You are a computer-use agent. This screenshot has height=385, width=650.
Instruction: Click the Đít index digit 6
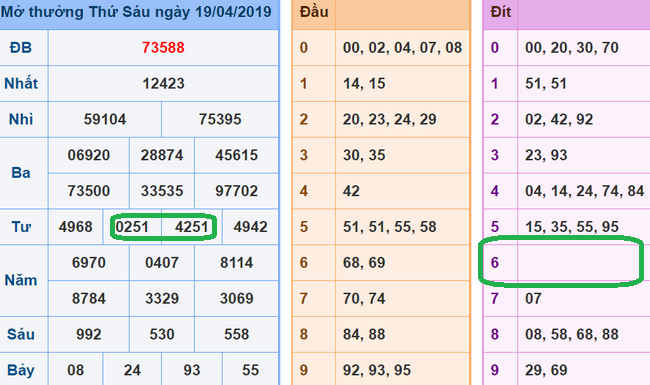point(495,263)
